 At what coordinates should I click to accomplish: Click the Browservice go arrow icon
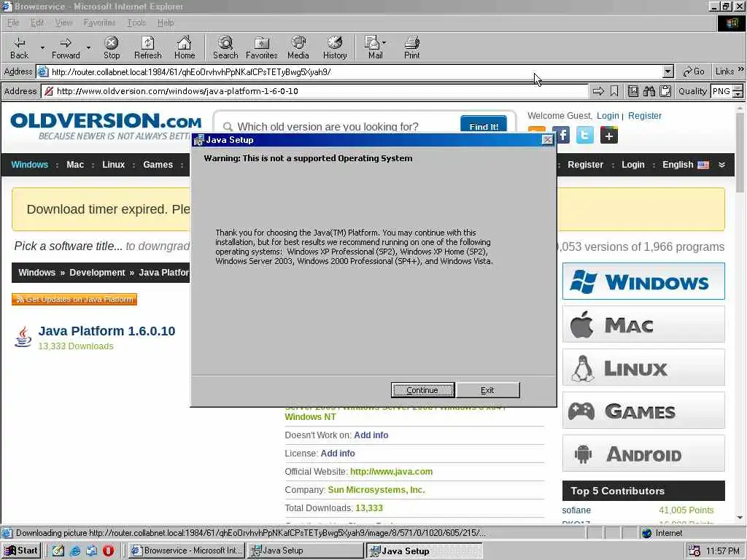click(x=598, y=91)
